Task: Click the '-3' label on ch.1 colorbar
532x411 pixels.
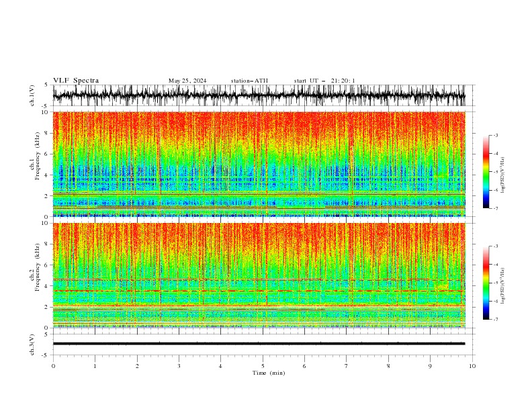Action: point(495,135)
